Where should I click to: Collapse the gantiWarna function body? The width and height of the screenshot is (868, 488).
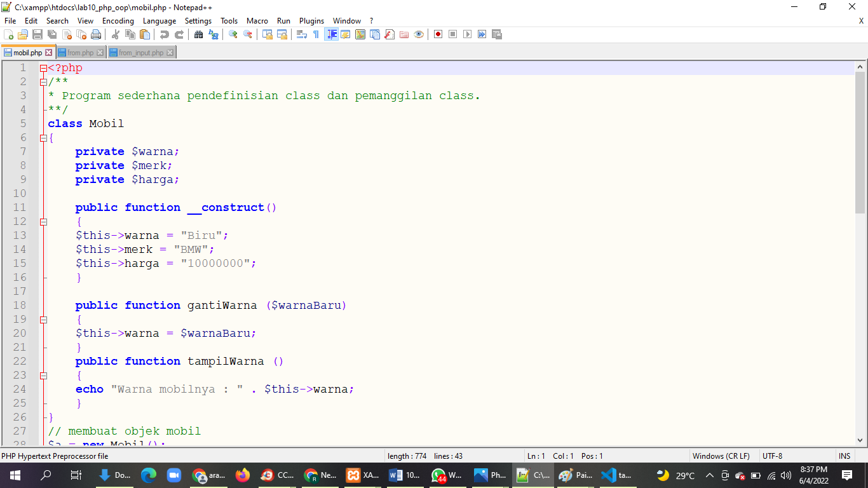(43, 320)
